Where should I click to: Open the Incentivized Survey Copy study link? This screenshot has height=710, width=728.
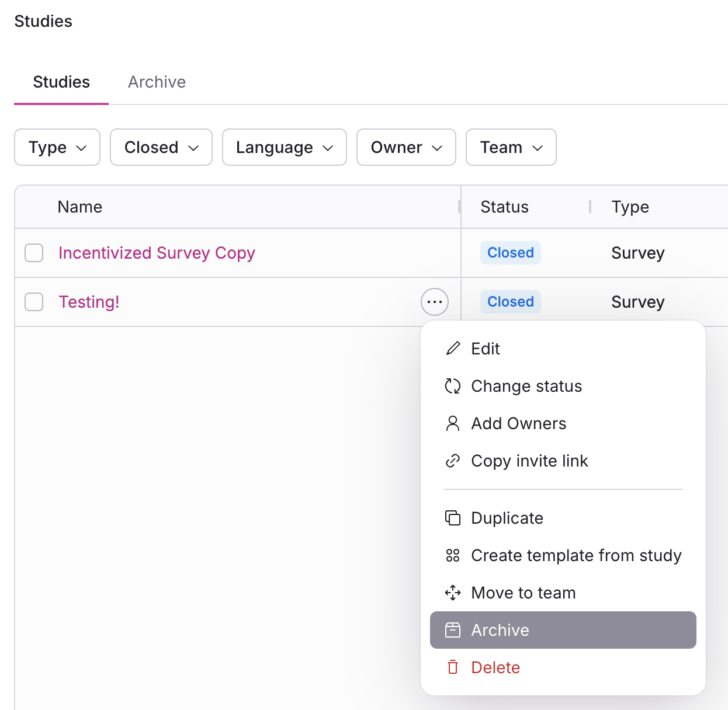coord(157,253)
